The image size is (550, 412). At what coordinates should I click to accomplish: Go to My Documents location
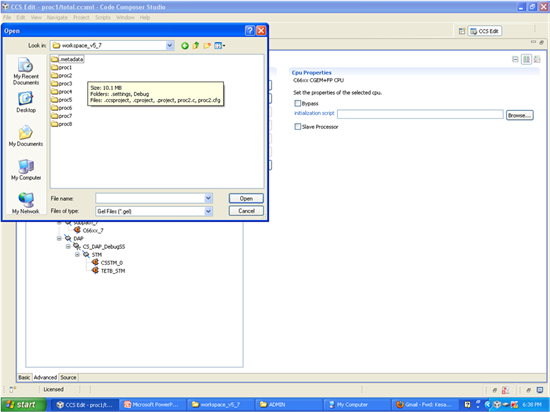[x=26, y=136]
